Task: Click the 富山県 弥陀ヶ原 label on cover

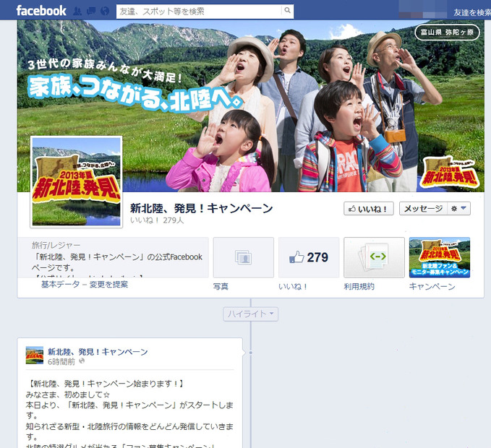Action: (x=447, y=33)
